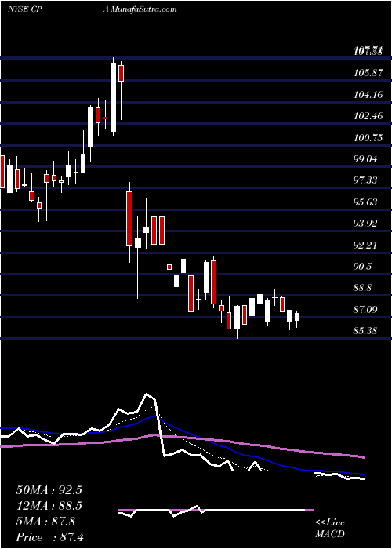
Task: Click the 50MA : 92.5 value
Action: (49, 490)
